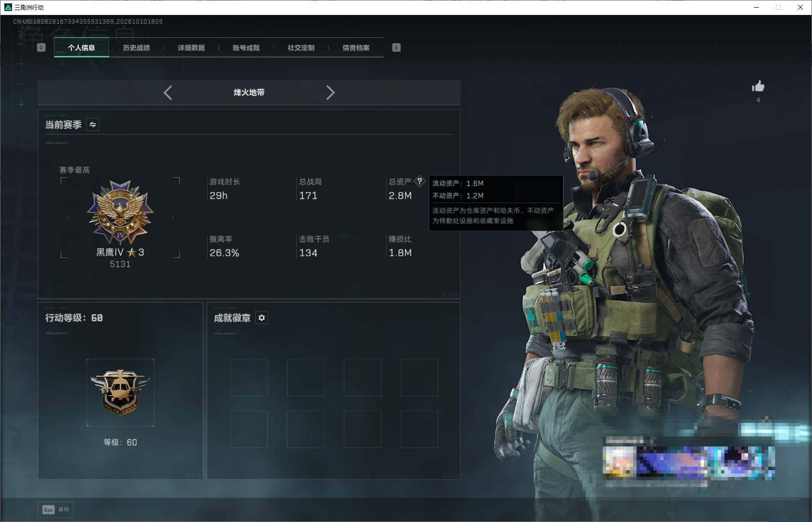Open the 账号成就 tab
This screenshot has width=812, height=522.
(246, 48)
